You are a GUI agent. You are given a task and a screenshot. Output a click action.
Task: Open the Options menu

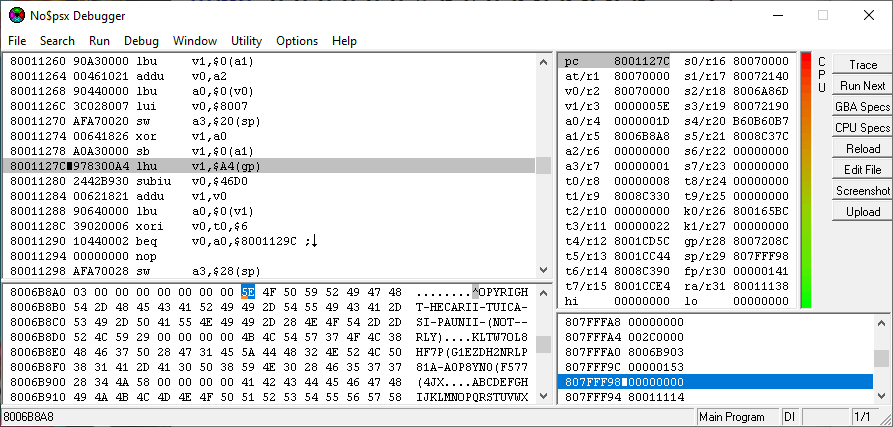[x=297, y=41]
